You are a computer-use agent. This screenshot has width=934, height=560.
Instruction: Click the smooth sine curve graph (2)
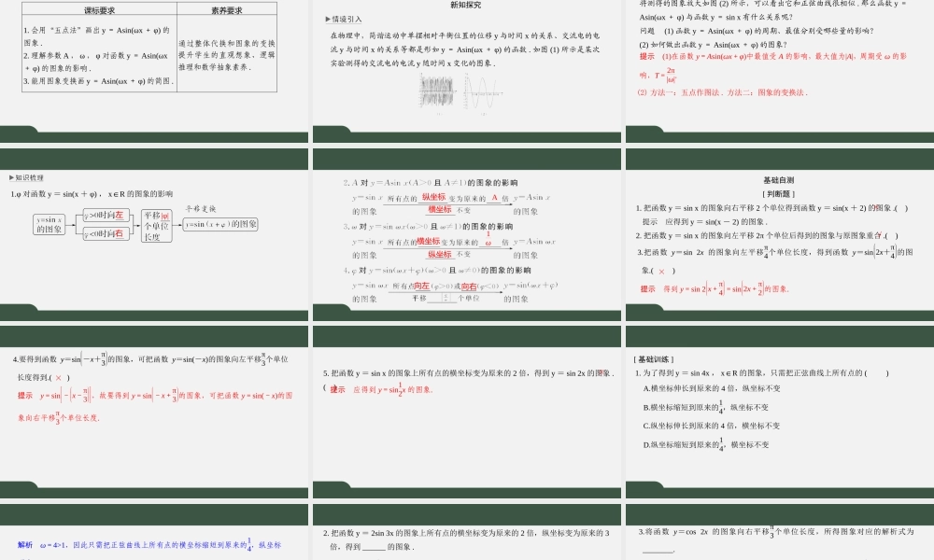pyautogui.click(x=483, y=91)
